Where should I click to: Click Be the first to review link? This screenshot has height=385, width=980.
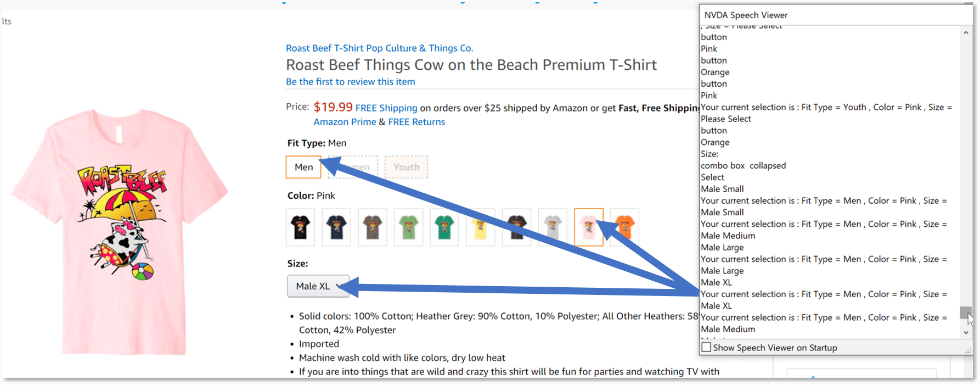pyautogui.click(x=350, y=82)
